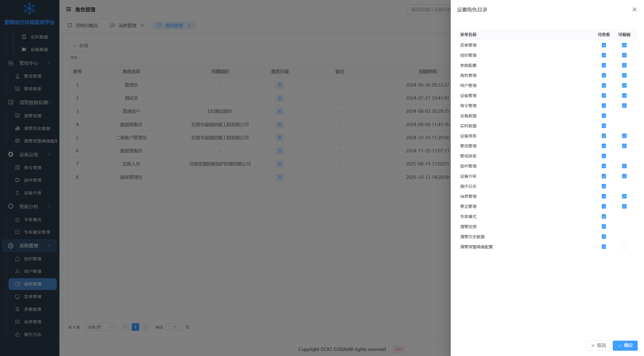
Task: Click the 前往 page number input field
Action: (x=174, y=327)
